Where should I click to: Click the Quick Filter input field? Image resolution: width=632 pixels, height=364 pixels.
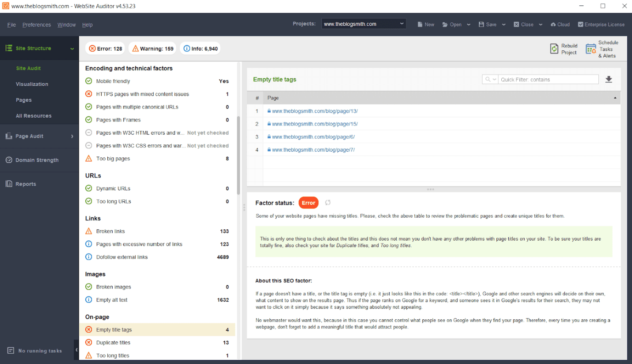pyautogui.click(x=549, y=79)
